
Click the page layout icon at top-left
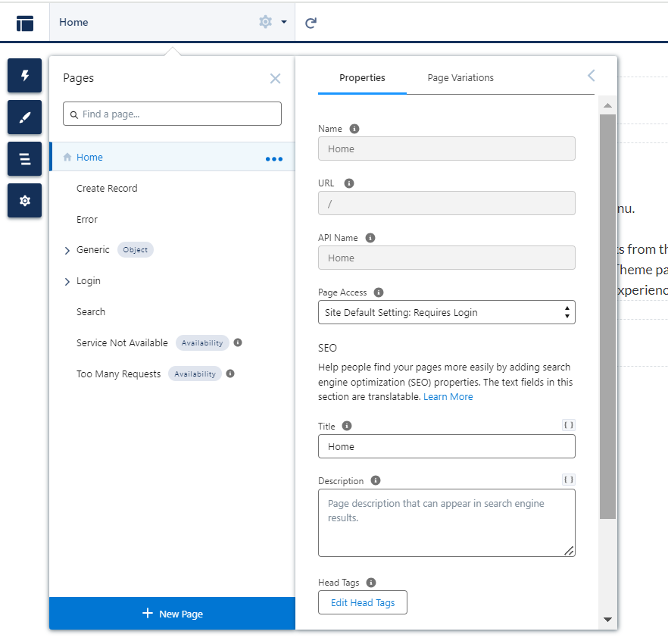click(25, 23)
